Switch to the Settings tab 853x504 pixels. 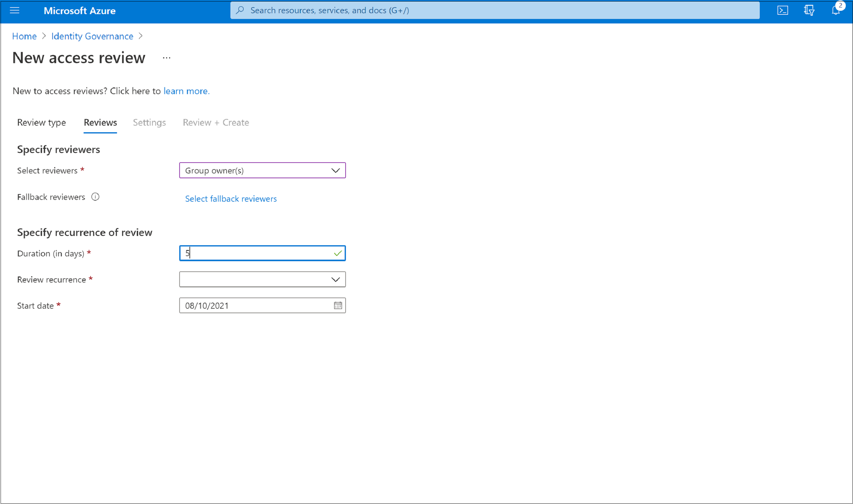(x=149, y=122)
